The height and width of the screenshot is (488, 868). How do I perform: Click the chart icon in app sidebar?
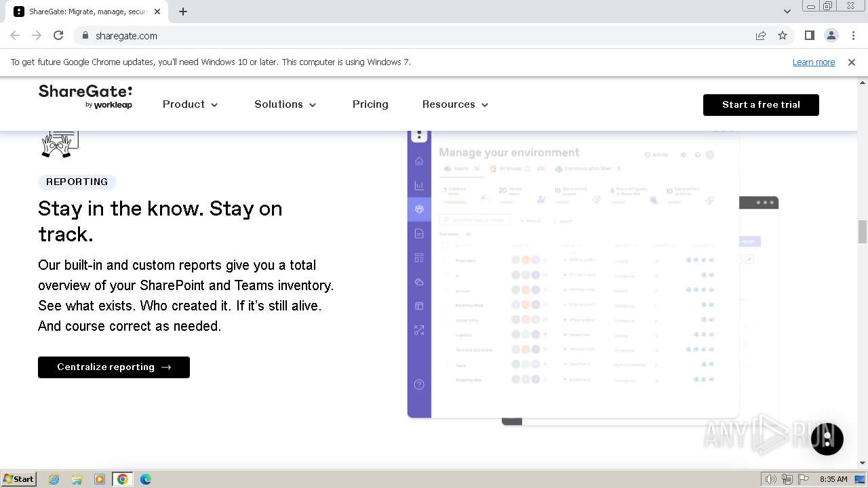click(419, 185)
